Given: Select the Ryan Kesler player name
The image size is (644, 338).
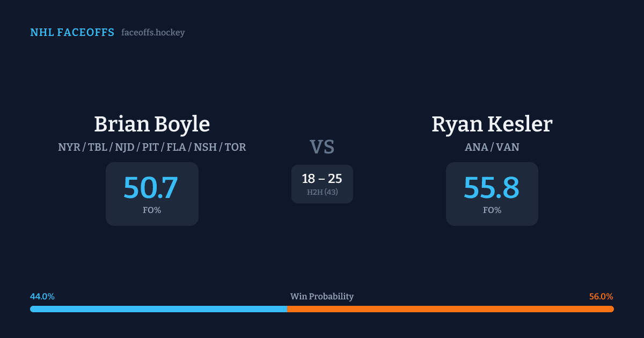Looking at the screenshot, I should click(x=492, y=124).
